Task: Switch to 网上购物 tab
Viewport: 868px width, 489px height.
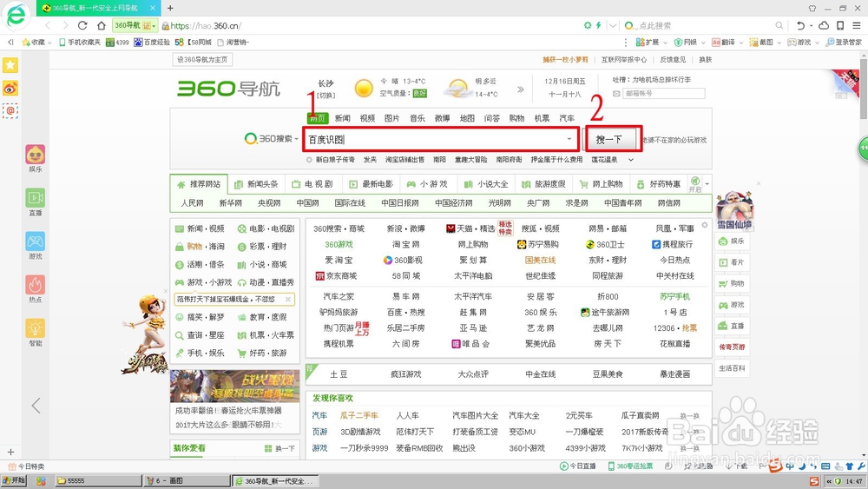Action: tap(602, 184)
